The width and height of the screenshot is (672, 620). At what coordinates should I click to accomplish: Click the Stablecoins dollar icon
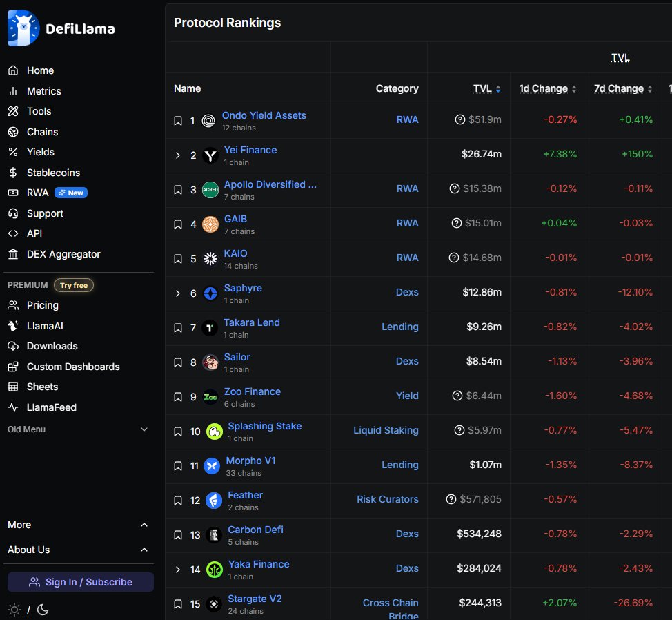[x=13, y=173]
